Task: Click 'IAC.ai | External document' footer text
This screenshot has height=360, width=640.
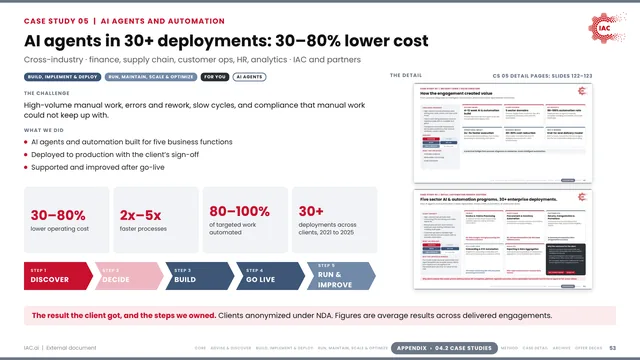Action: click(x=60, y=348)
